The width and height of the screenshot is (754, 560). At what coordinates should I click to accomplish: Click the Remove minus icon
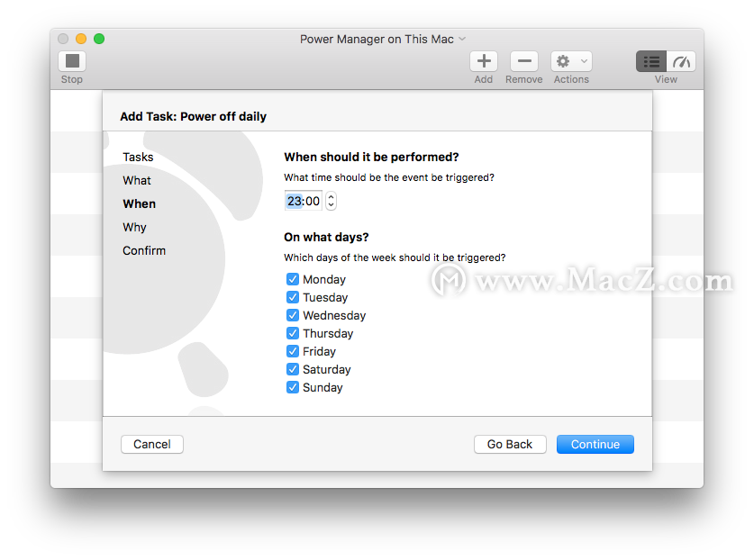pos(523,61)
